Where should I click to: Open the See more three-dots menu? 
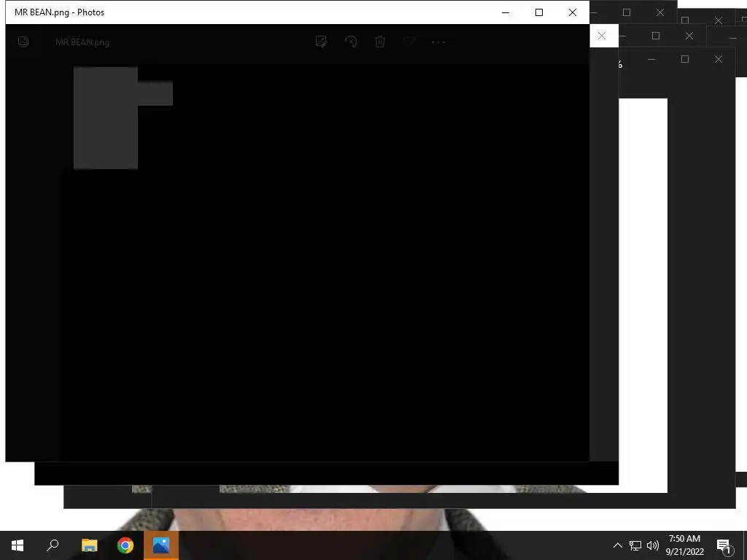point(438,42)
